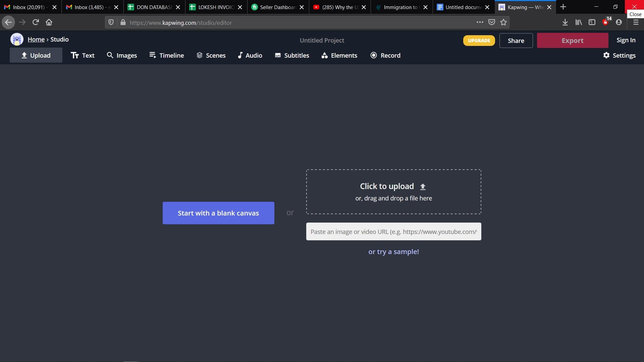
Task: Click the Upload toolbar button
Action: tap(36, 55)
